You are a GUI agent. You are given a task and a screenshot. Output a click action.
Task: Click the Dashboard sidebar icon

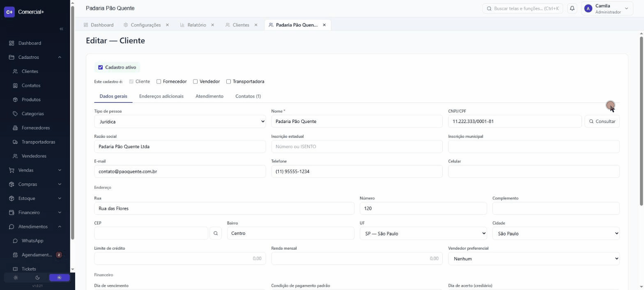pos(11,43)
